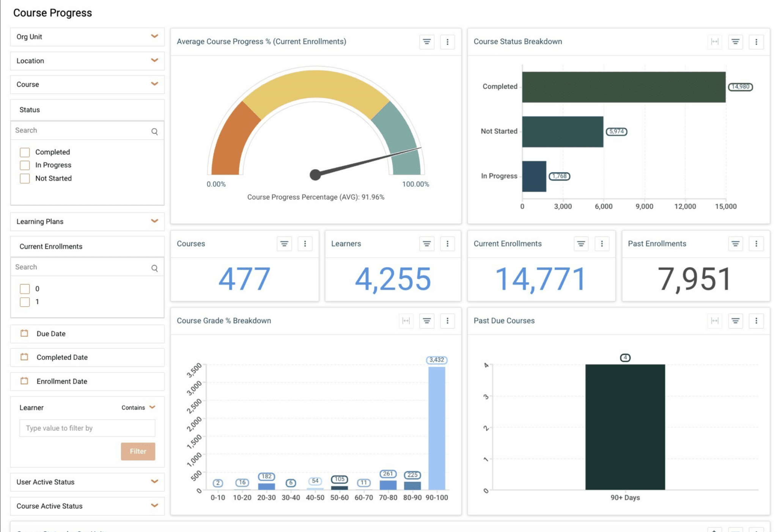Screen dimensions: 777x532
Task: Click fit-width icon on Course Status Breakdown
Action: [715, 42]
